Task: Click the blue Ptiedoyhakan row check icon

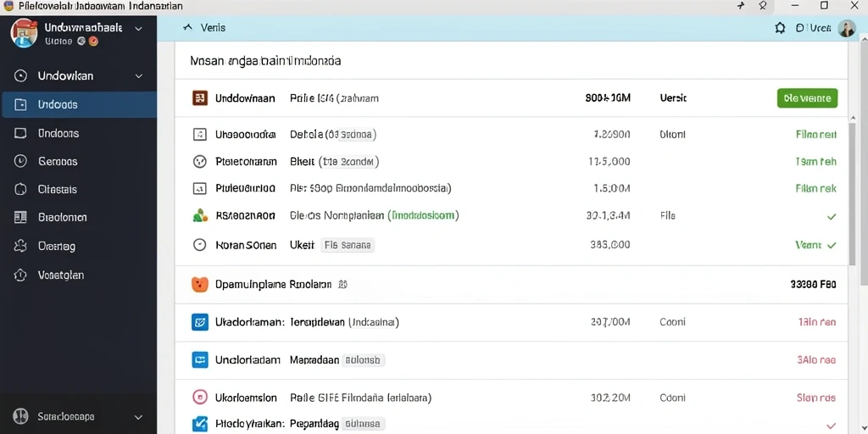Action: tap(199, 424)
